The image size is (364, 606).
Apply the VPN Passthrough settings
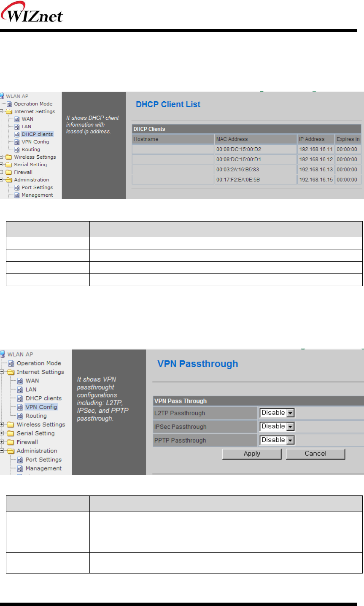(252, 454)
